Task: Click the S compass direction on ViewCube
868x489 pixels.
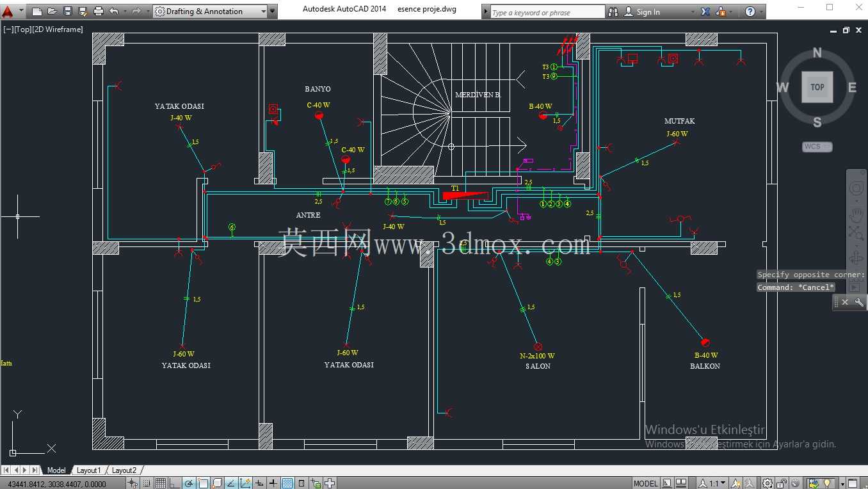Action: pyautogui.click(x=817, y=122)
